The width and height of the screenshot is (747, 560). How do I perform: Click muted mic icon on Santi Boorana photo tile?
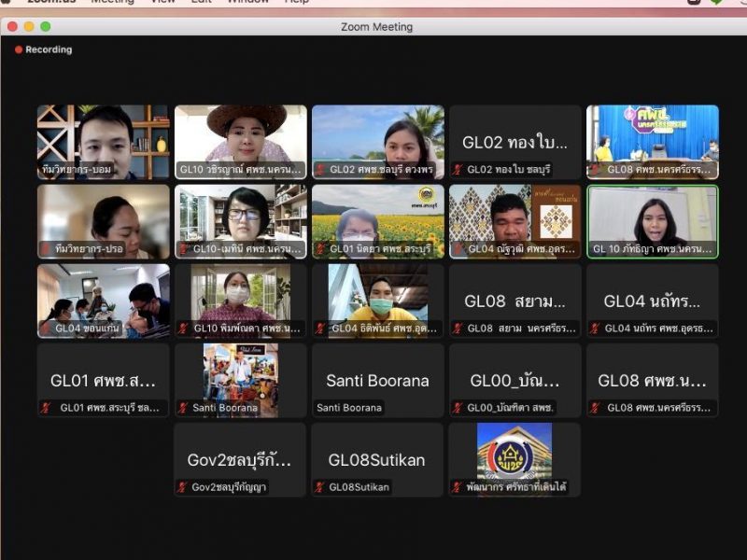(x=183, y=408)
